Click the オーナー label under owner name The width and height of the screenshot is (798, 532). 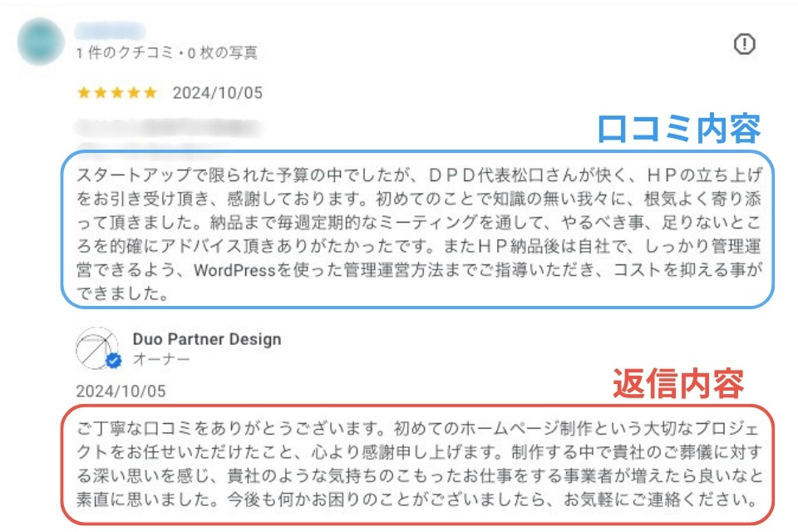coord(161,359)
